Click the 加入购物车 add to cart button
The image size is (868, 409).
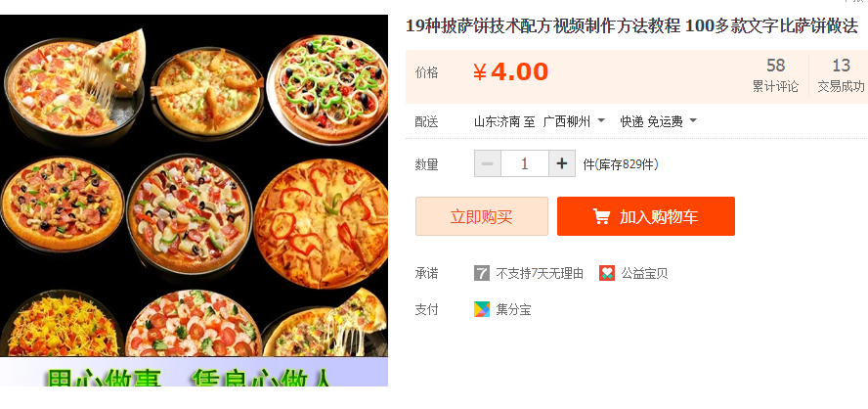pos(646,216)
